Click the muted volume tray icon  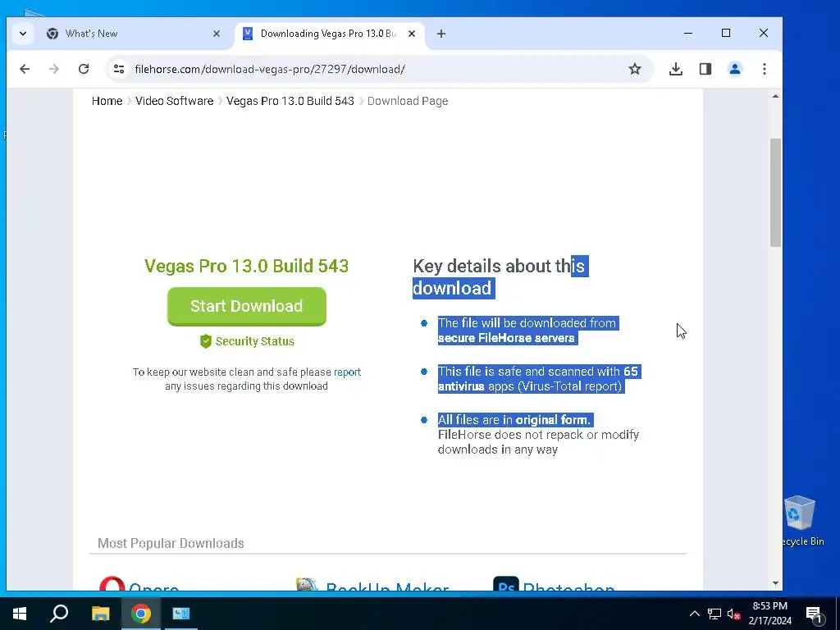(x=733, y=614)
